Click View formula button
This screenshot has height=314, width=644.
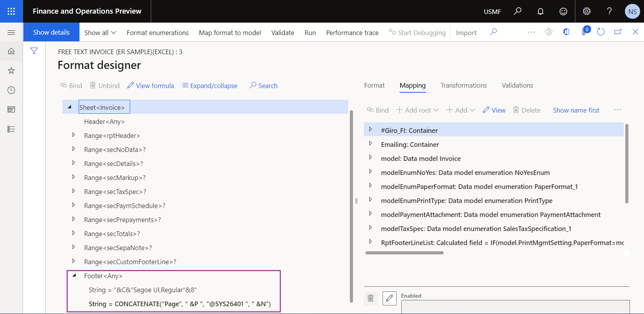click(150, 86)
